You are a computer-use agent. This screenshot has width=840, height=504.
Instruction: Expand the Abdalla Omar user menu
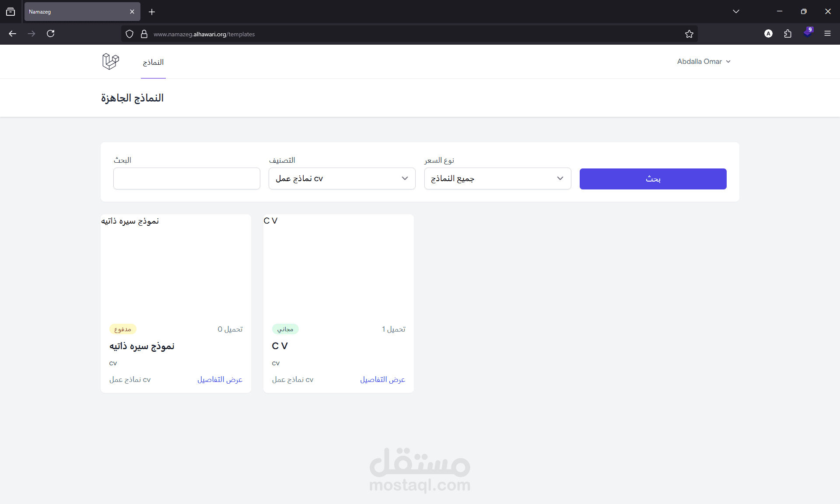[703, 62]
